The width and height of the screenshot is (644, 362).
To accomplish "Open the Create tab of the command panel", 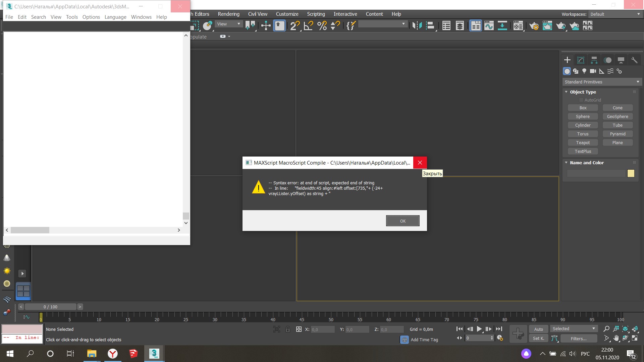I will pos(567,60).
